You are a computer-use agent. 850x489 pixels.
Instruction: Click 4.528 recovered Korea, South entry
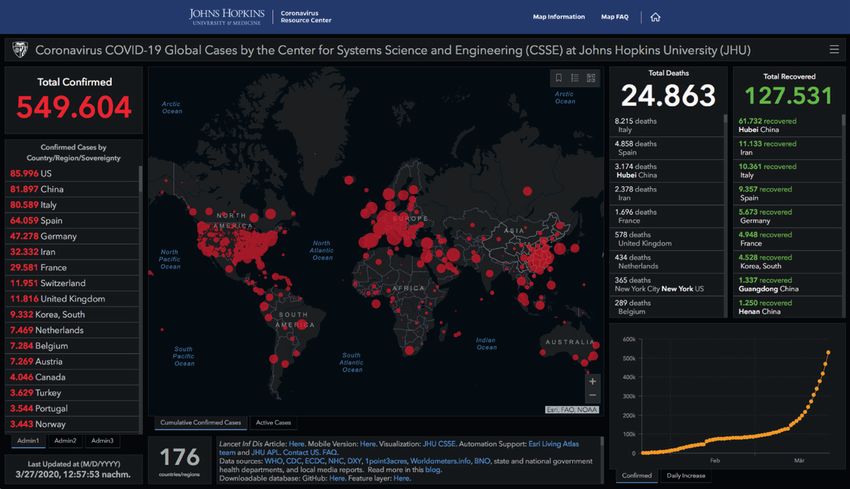pos(788,262)
